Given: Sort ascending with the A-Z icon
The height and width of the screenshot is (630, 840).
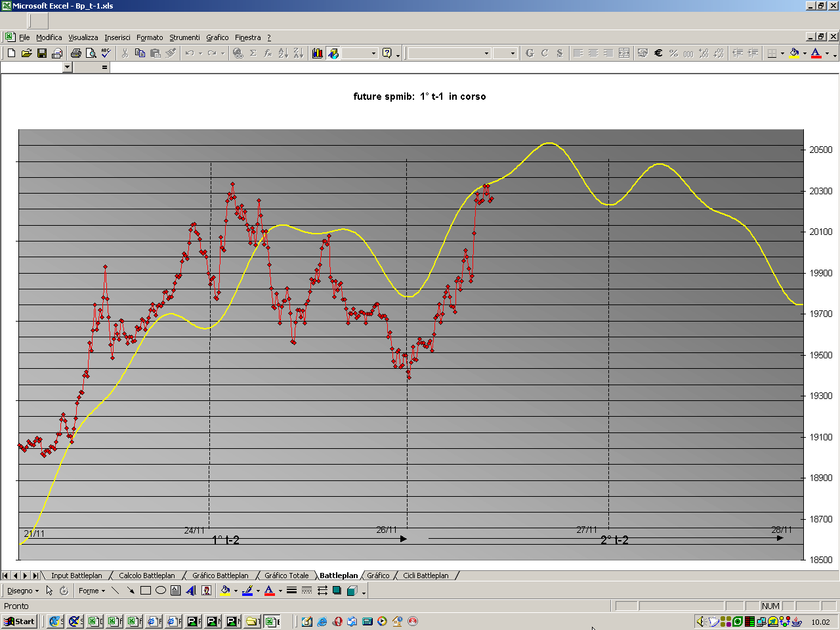Looking at the screenshot, I should 283,53.
